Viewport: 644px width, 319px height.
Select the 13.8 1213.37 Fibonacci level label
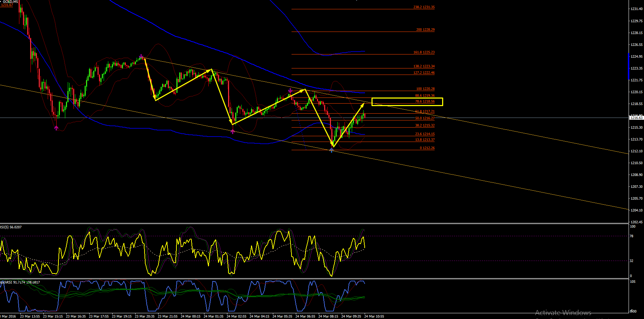click(x=425, y=140)
